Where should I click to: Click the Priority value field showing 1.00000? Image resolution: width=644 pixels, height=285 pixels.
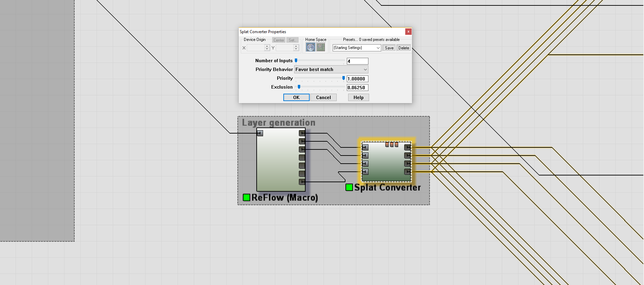357,79
